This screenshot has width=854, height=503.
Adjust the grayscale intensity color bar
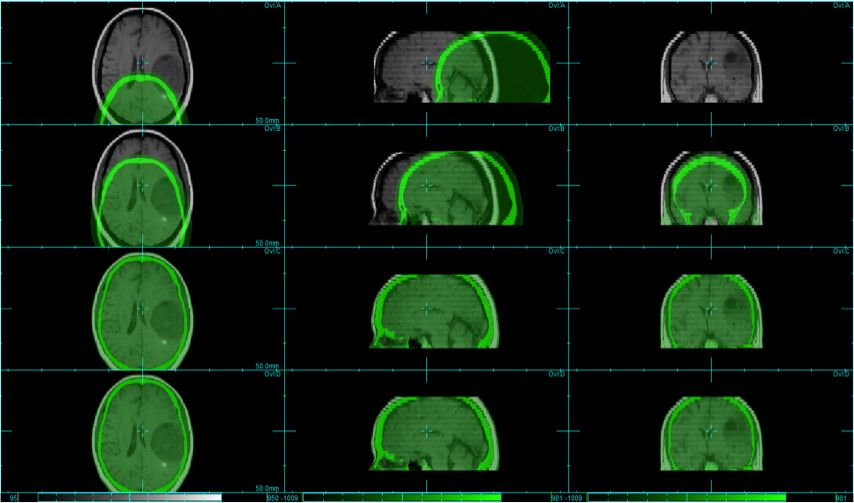(x=130, y=498)
